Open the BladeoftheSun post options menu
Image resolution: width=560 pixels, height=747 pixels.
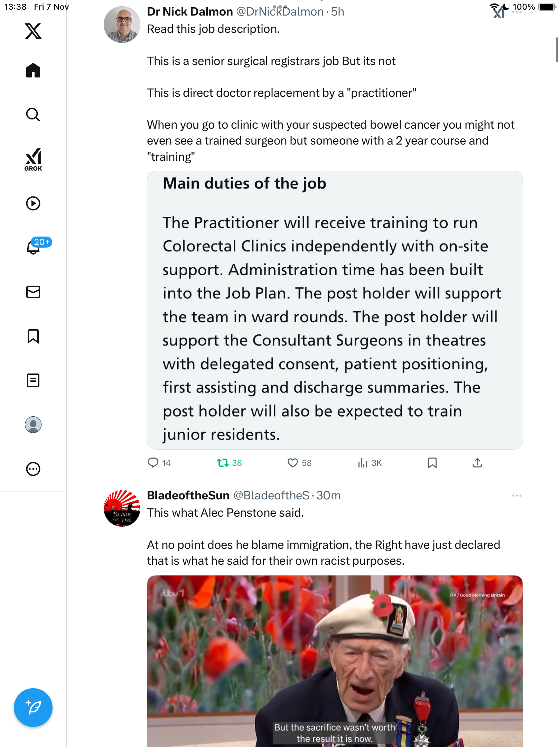pyautogui.click(x=517, y=496)
